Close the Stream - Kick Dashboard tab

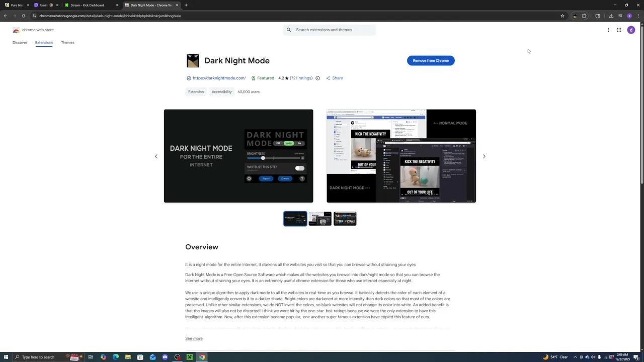[117, 5]
